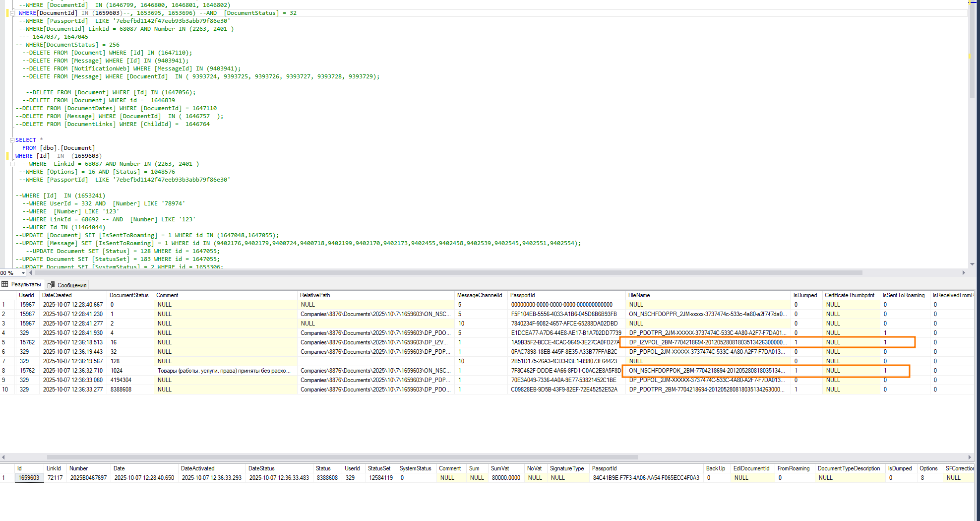Switch to the Сообщения tab

(x=67, y=285)
